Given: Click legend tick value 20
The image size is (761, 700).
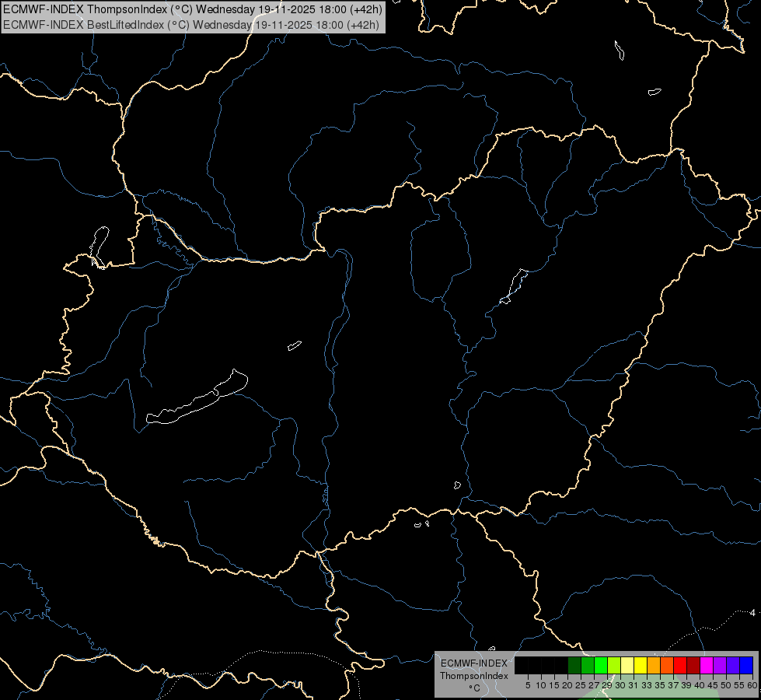Looking at the screenshot, I should click(567, 685).
